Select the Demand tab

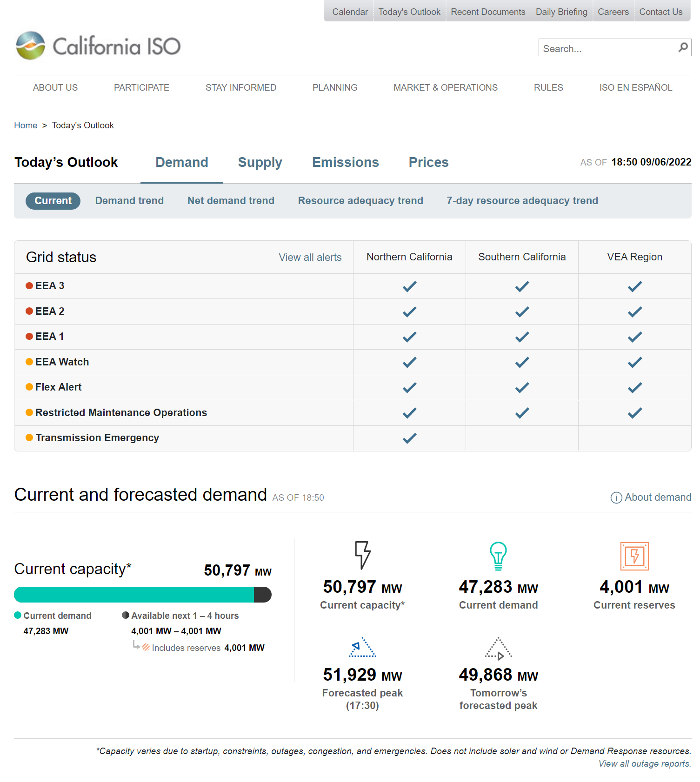click(182, 162)
